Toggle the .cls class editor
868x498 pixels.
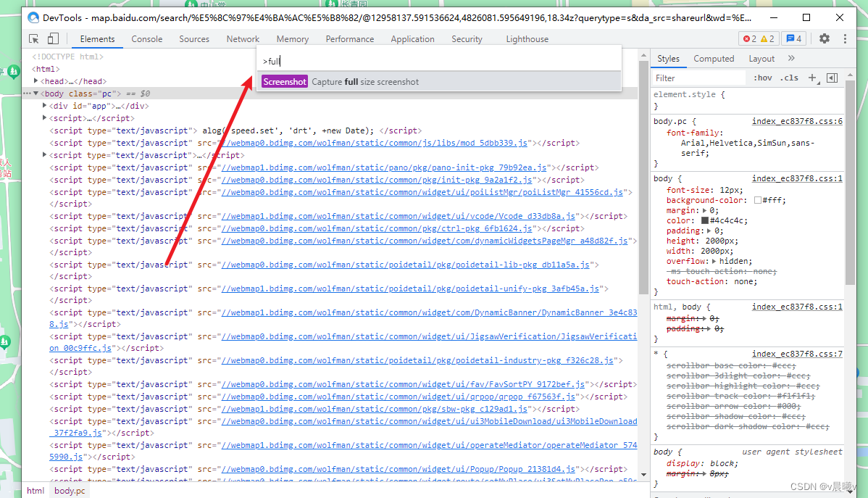click(x=790, y=78)
